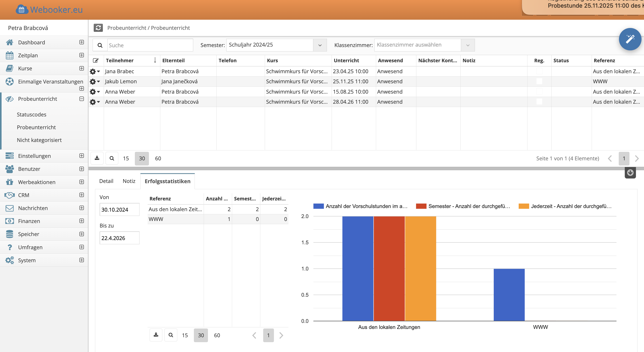The height and width of the screenshot is (352, 644).
Task: Click magnifier filter icon below main table
Action: (112, 158)
